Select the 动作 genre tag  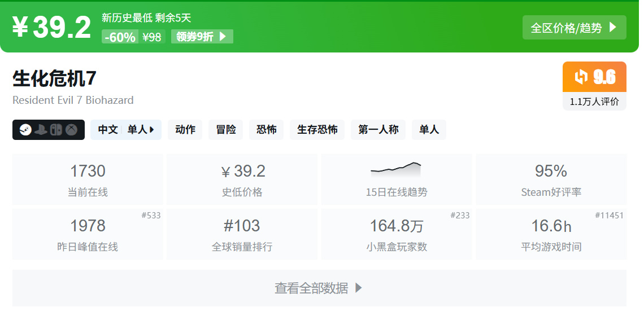coord(185,130)
